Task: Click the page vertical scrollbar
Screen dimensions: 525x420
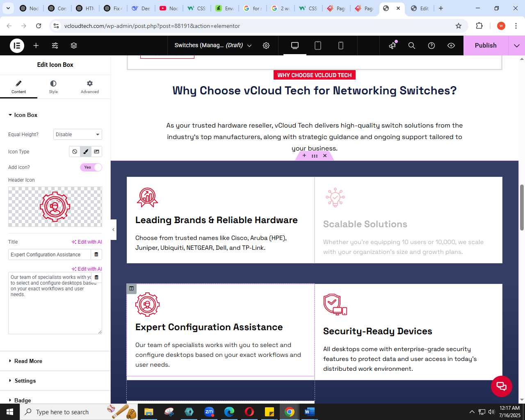Action: (522, 208)
